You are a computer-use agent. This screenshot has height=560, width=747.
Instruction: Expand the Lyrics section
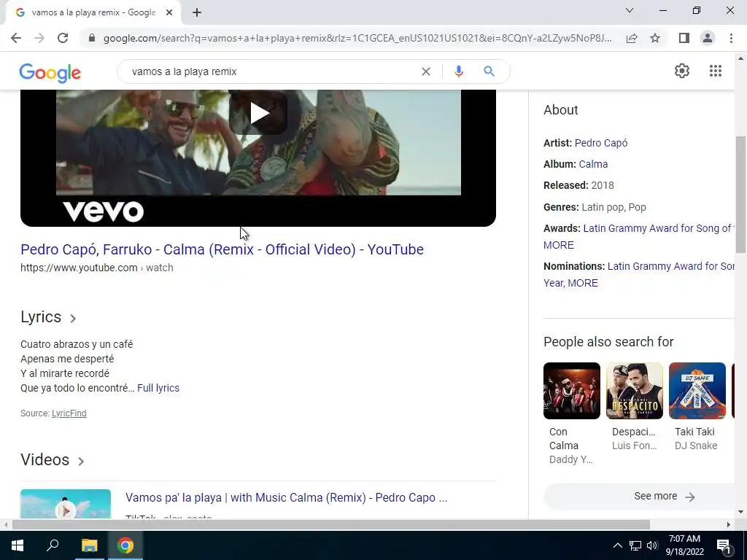click(x=48, y=317)
